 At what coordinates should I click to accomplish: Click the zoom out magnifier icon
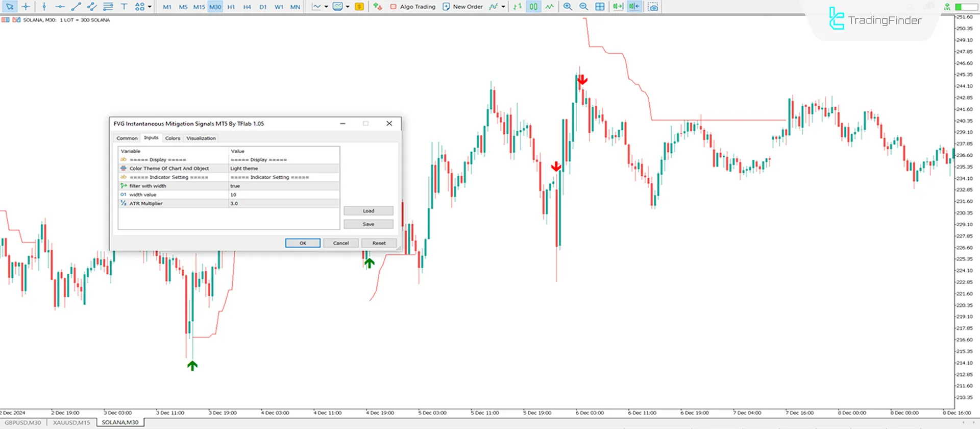(x=583, y=7)
